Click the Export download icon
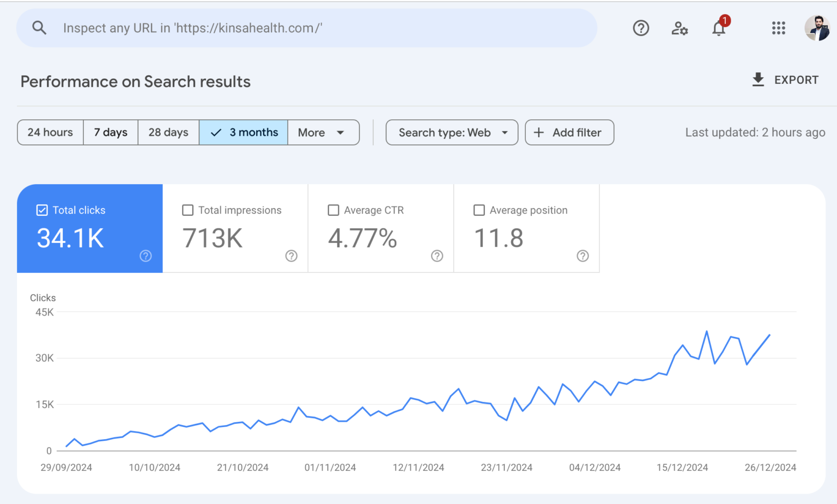 pyautogui.click(x=758, y=80)
